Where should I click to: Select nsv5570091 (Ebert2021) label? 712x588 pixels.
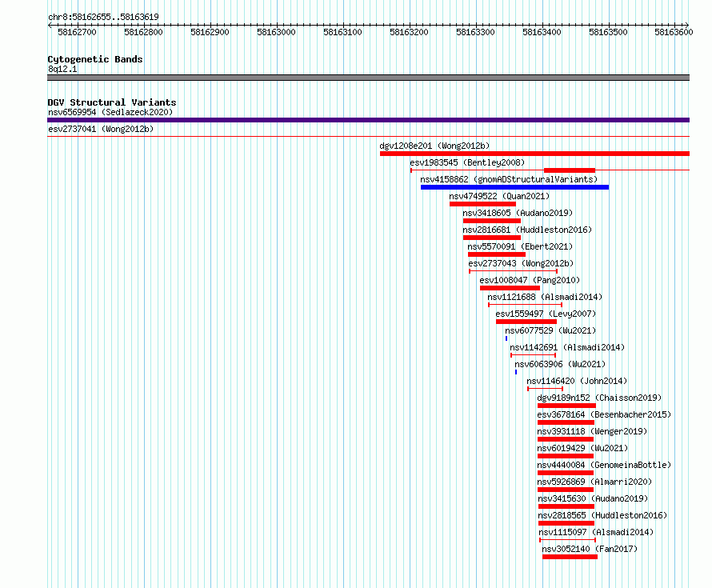pos(520,246)
